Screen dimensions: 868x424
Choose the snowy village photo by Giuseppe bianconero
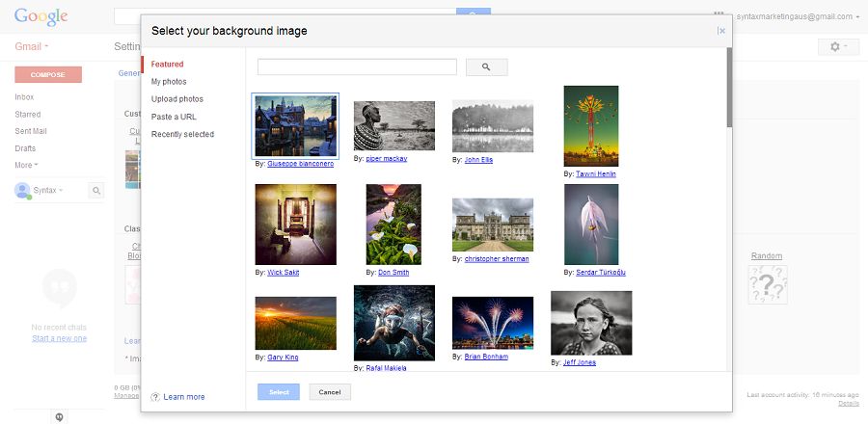pos(296,126)
